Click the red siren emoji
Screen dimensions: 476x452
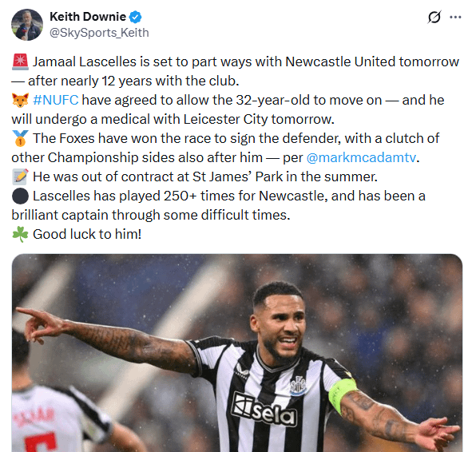[20, 62]
